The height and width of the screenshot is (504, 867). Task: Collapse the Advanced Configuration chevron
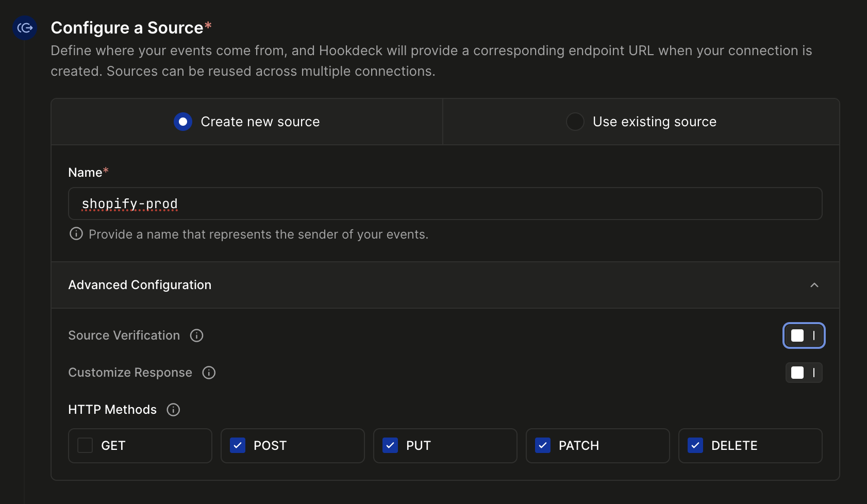pyautogui.click(x=814, y=285)
